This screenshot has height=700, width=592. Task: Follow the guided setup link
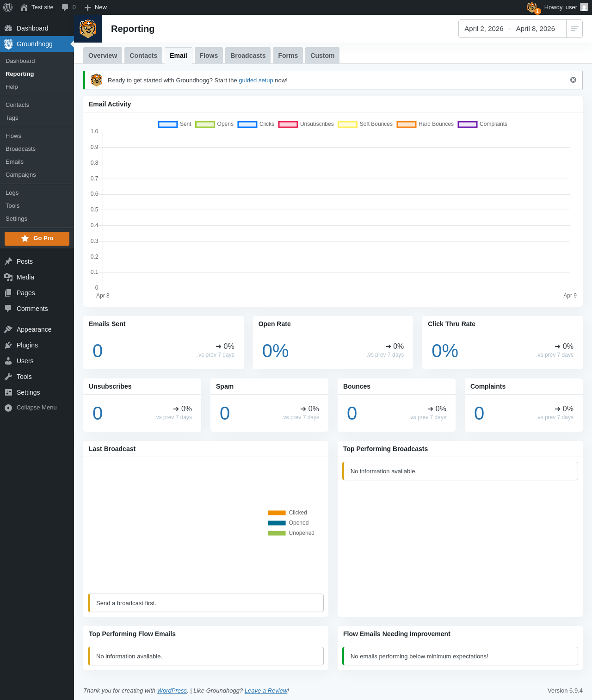(x=256, y=80)
